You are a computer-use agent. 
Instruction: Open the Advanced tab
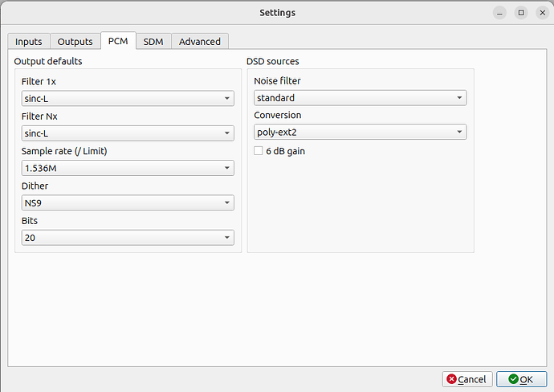(x=200, y=41)
